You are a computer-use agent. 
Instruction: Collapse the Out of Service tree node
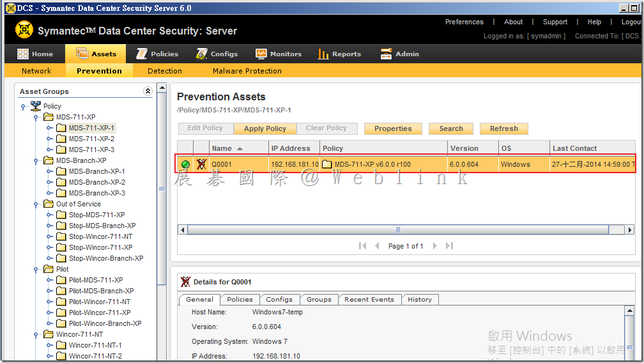[36, 205]
